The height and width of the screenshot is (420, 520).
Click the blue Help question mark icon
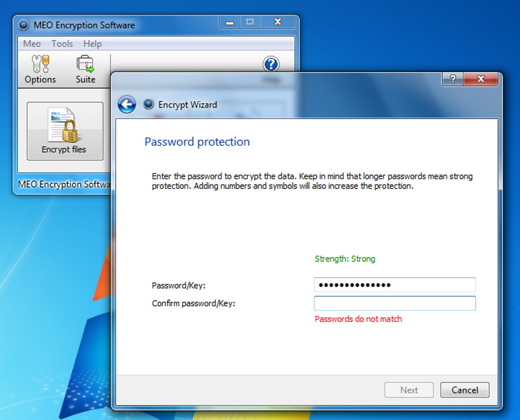(271, 64)
